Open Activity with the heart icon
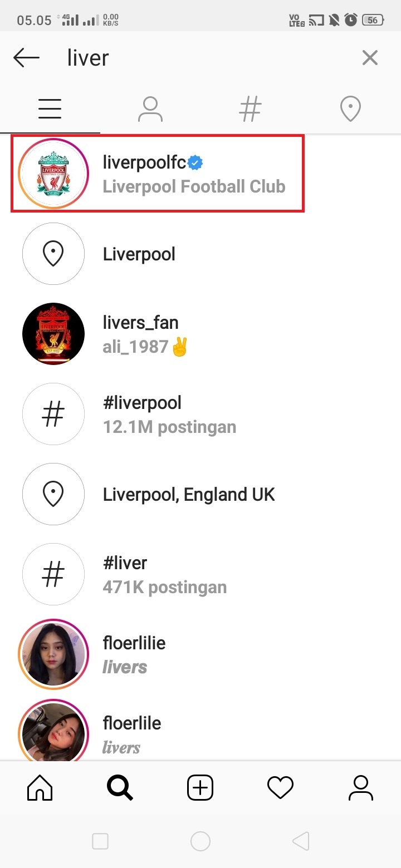 (280, 788)
